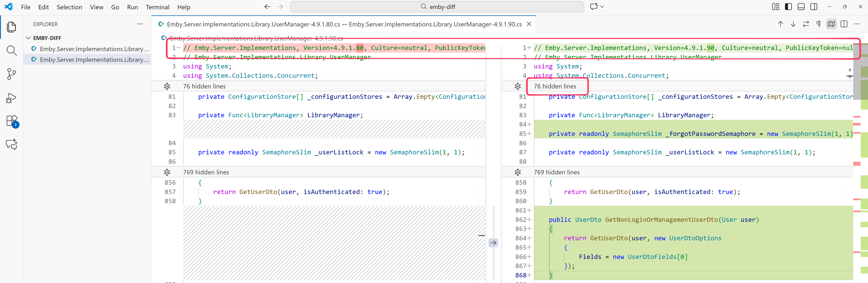Open the Copilot chat dropdown in the title bar
This screenshot has width=868, height=283.
point(602,6)
